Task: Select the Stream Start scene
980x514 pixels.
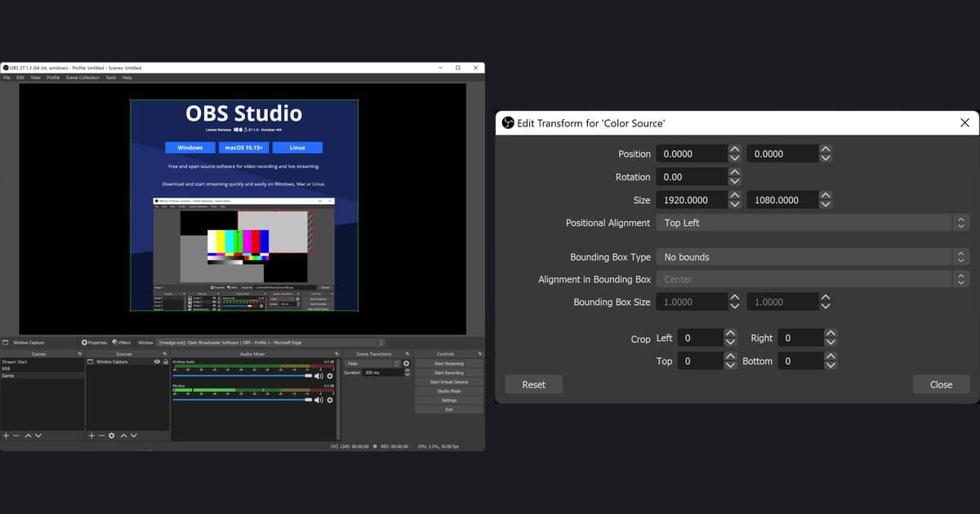Action: pyautogui.click(x=42, y=361)
